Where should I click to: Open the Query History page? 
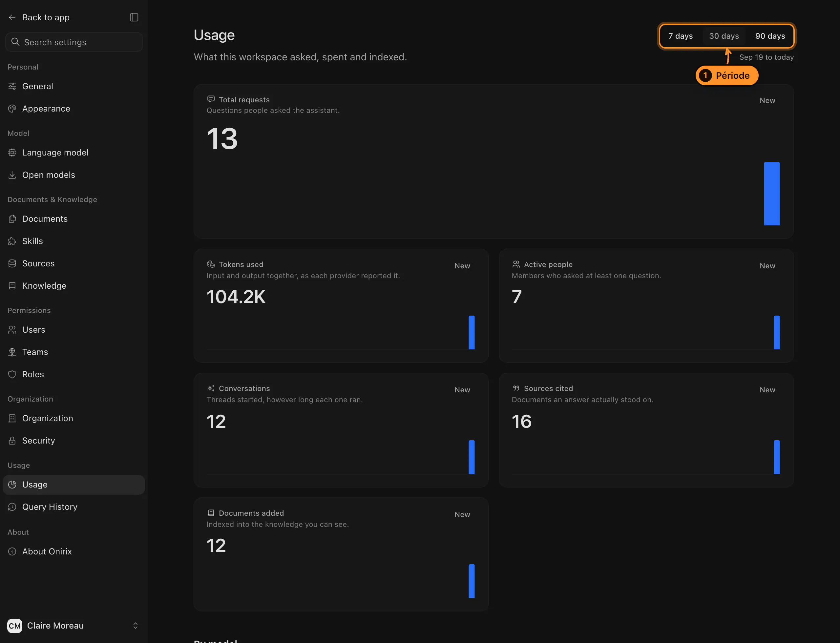[73, 507]
